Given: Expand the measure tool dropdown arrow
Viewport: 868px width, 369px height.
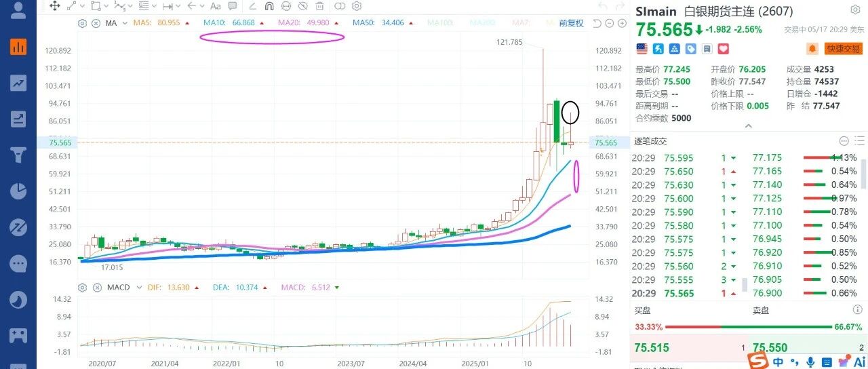Looking at the screenshot, I should pos(178,6).
